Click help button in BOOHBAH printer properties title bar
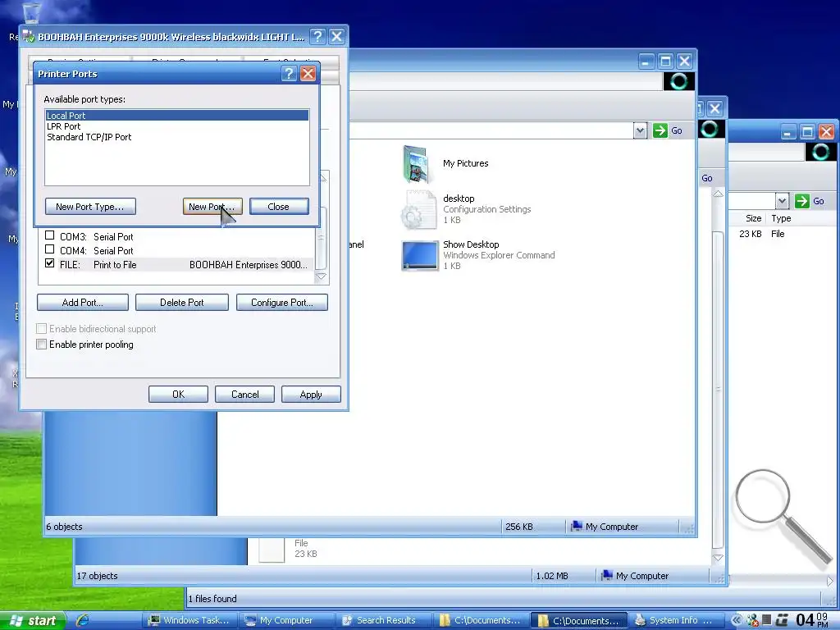840x630 pixels. tap(317, 36)
